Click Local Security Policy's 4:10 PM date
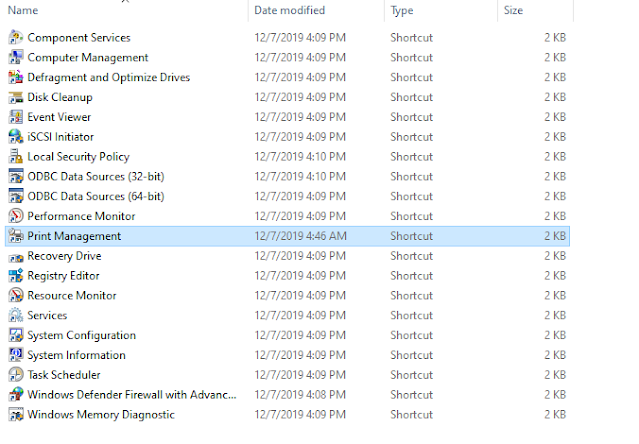 (x=300, y=157)
